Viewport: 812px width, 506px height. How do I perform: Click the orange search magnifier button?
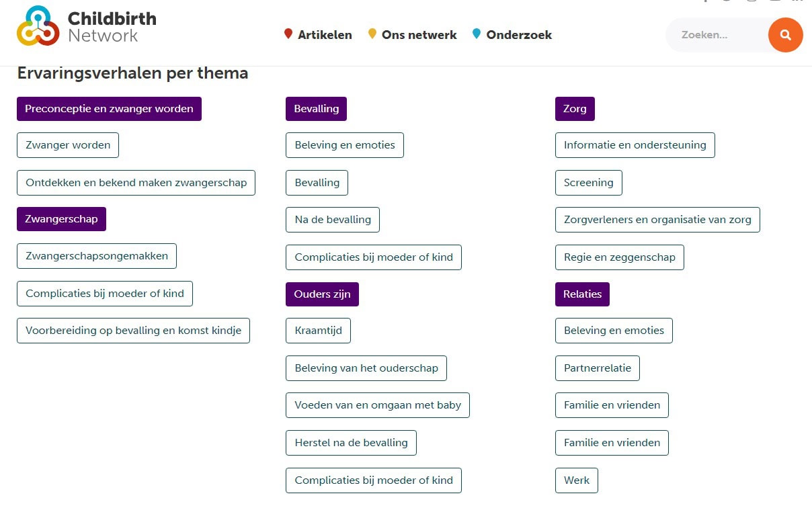pyautogui.click(x=785, y=35)
